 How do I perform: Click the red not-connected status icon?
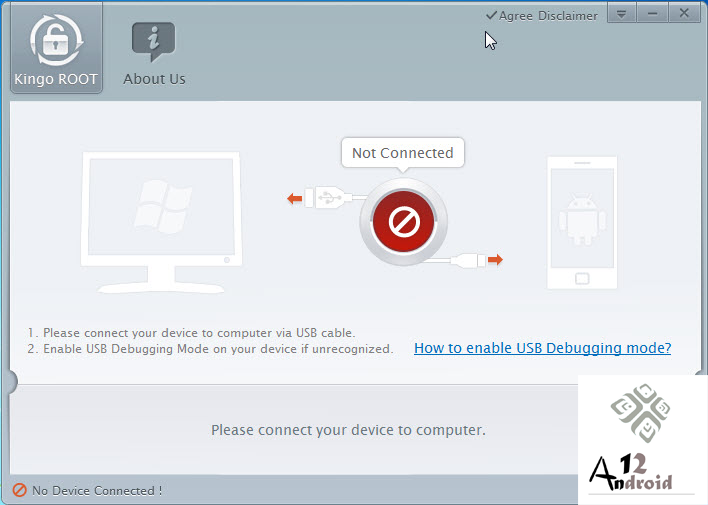pyautogui.click(x=403, y=222)
